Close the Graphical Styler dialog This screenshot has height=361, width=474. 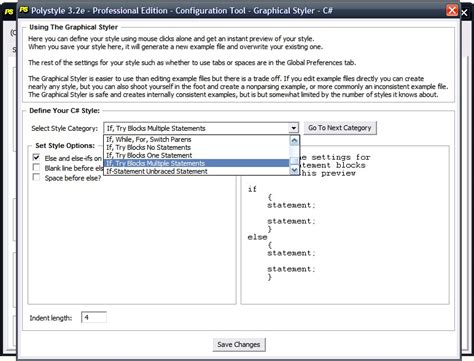[x=452, y=10]
